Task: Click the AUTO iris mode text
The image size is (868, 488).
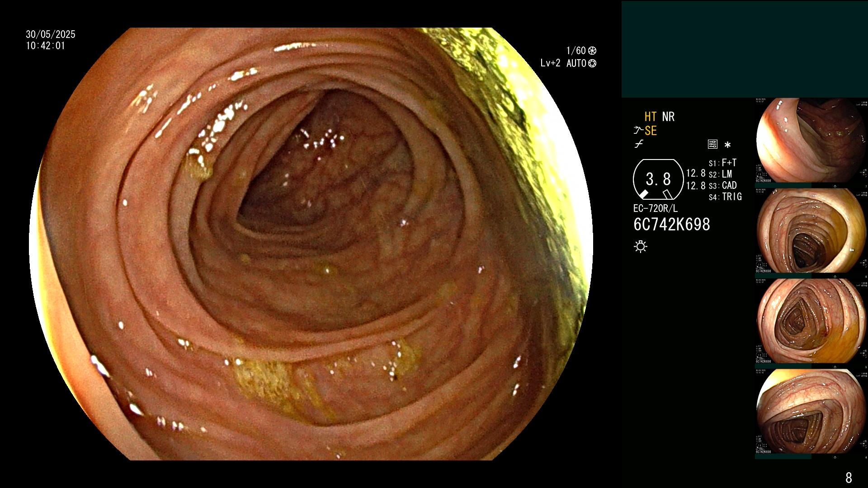Action: point(576,63)
